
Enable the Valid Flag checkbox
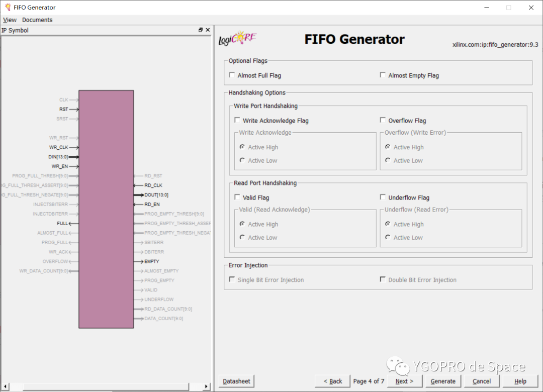237,197
